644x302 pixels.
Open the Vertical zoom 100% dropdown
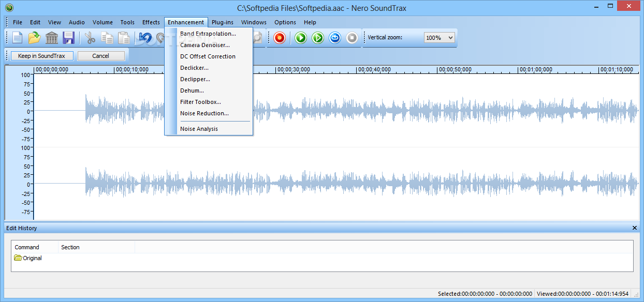click(440, 37)
